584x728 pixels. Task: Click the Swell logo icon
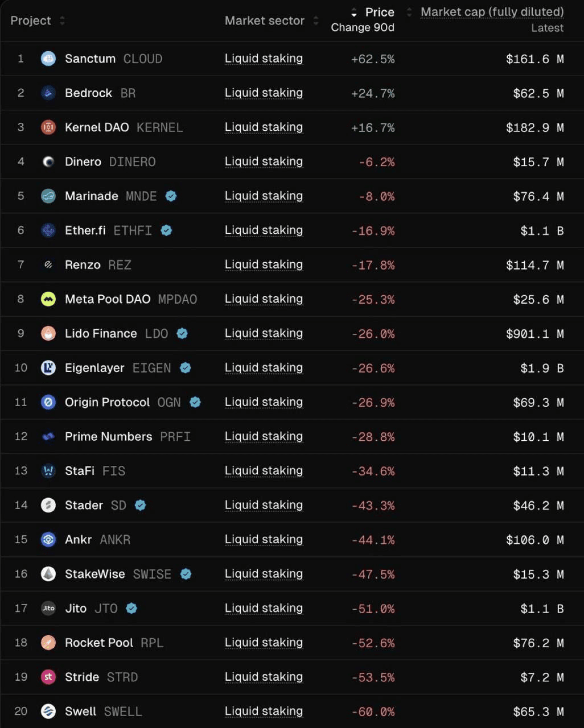[x=48, y=712]
